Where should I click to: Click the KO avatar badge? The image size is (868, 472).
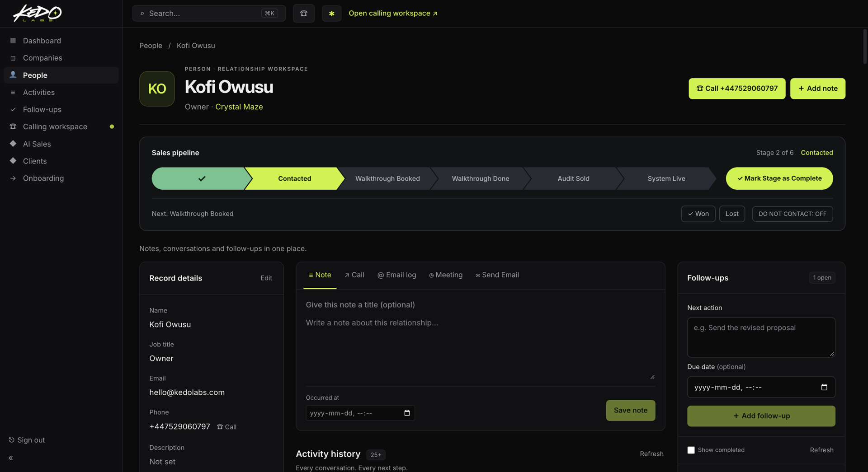point(157,89)
